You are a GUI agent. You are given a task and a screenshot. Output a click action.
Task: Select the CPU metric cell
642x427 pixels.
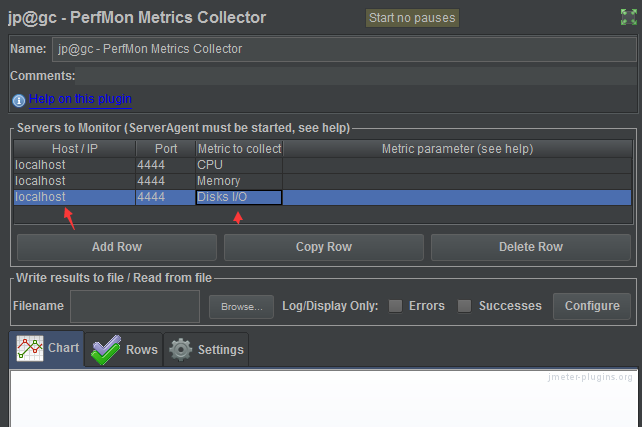(239, 165)
